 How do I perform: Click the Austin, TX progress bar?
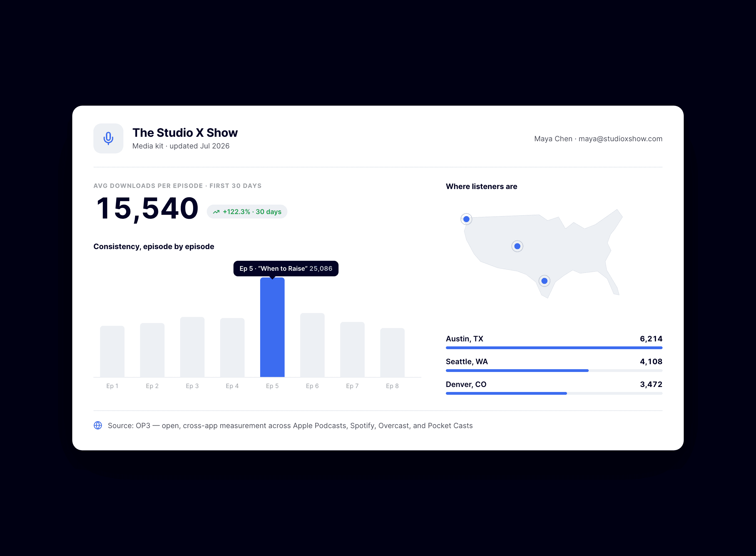click(554, 348)
